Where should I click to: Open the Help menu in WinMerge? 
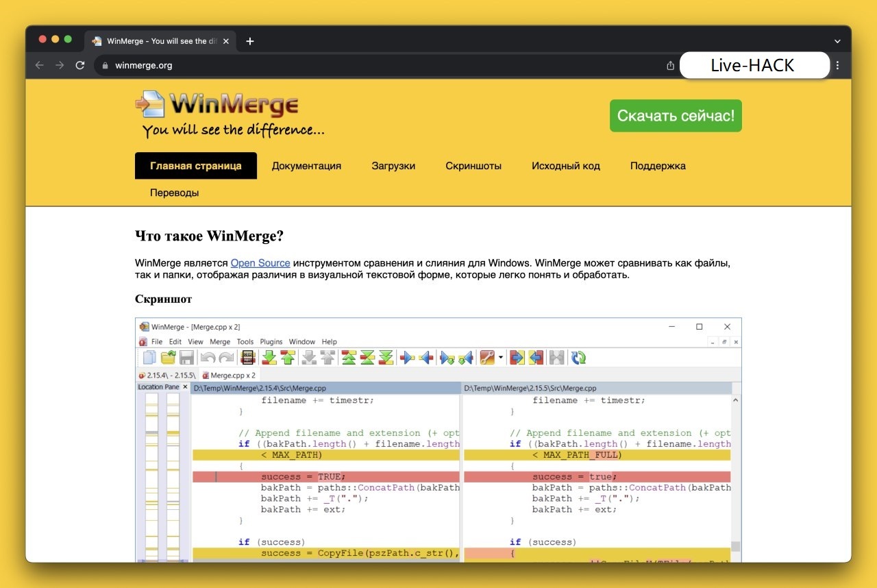coord(330,341)
